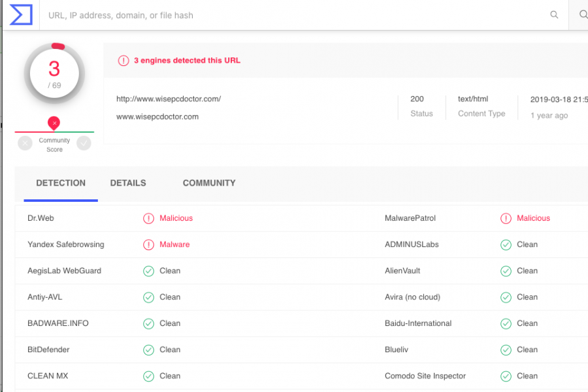Click the Clean verdict for ADMINUSLabs
The image size is (588, 392).
[527, 244]
